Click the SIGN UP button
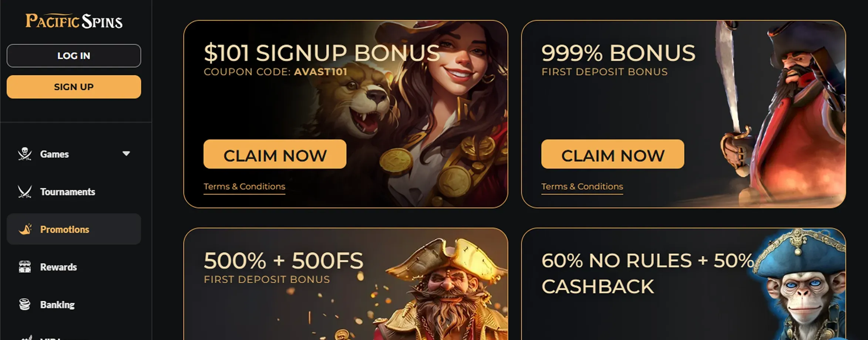 tap(74, 87)
